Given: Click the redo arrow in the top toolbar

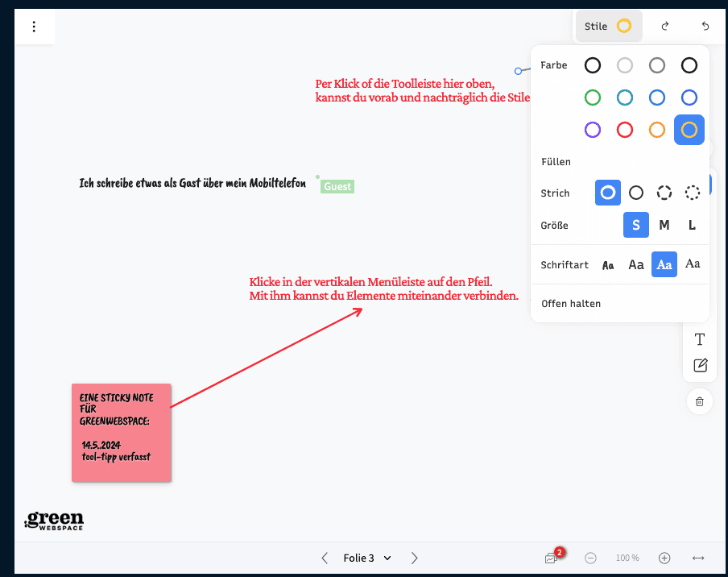Looking at the screenshot, I should (x=664, y=26).
